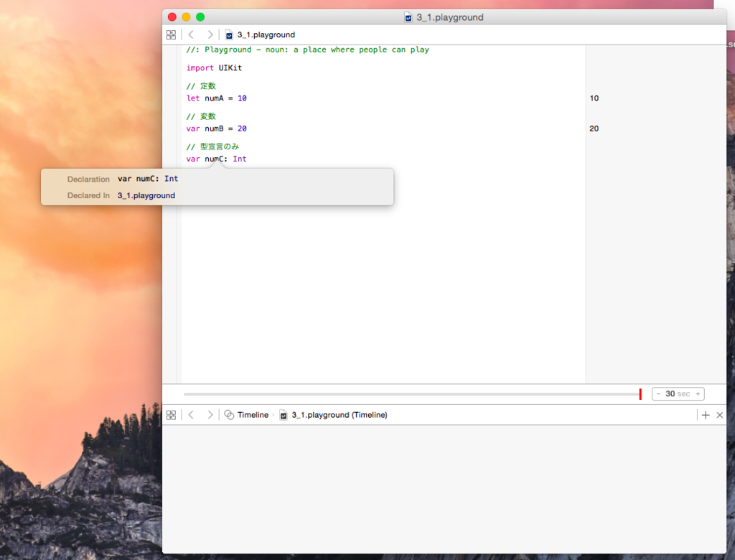735x560 pixels.
Task: Place cursor on let numA = 10 line
Action: tap(216, 98)
